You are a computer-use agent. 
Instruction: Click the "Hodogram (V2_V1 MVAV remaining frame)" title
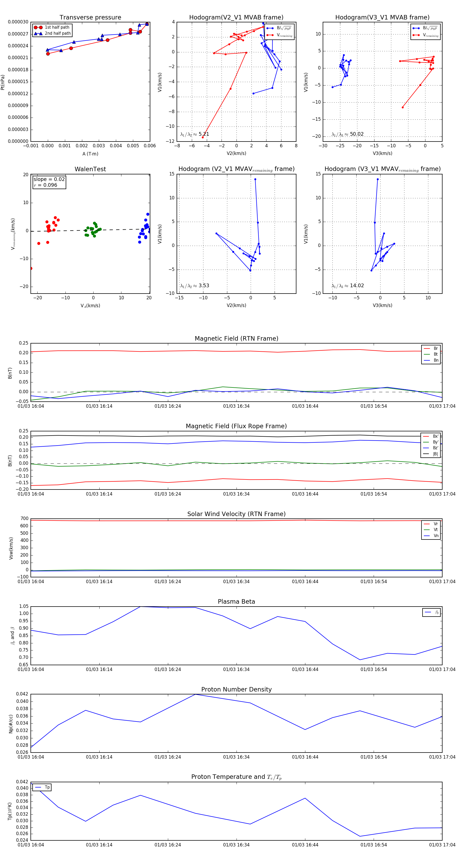[236, 169]
